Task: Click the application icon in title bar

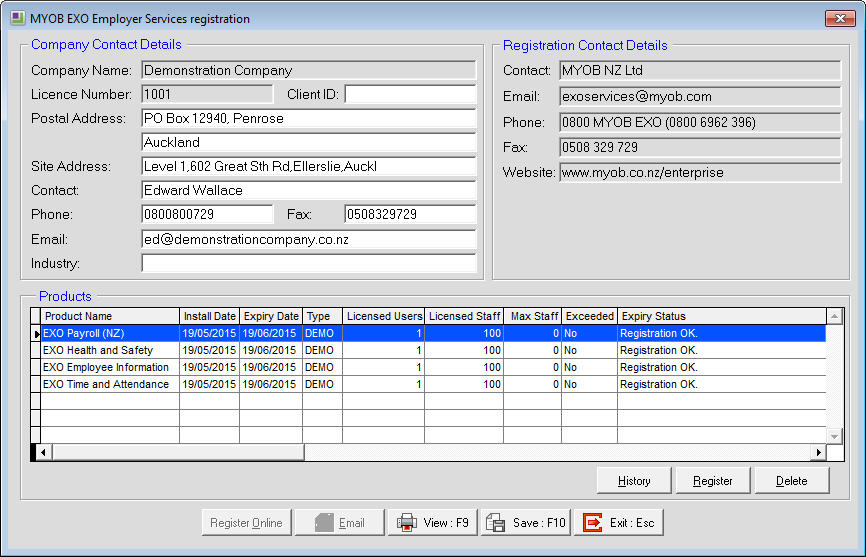Action: pyautogui.click(x=16, y=19)
